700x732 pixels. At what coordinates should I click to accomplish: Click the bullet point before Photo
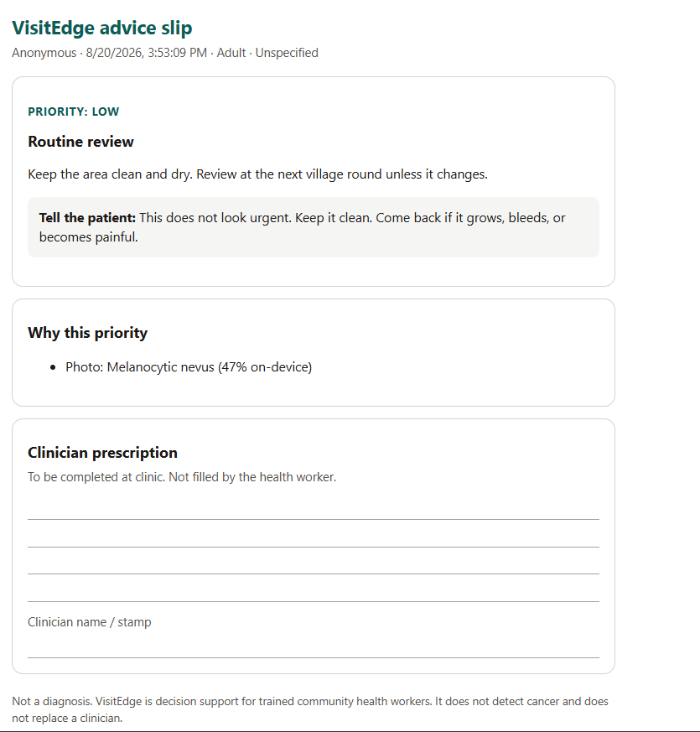(x=53, y=368)
